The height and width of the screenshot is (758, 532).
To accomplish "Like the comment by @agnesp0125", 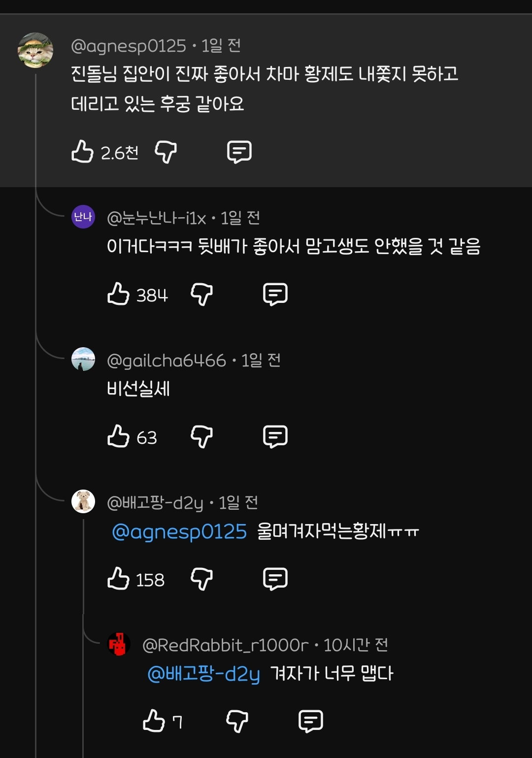I will 82,152.
